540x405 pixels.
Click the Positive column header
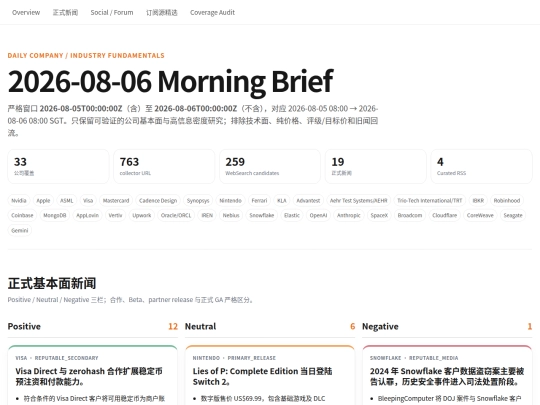coord(24,326)
